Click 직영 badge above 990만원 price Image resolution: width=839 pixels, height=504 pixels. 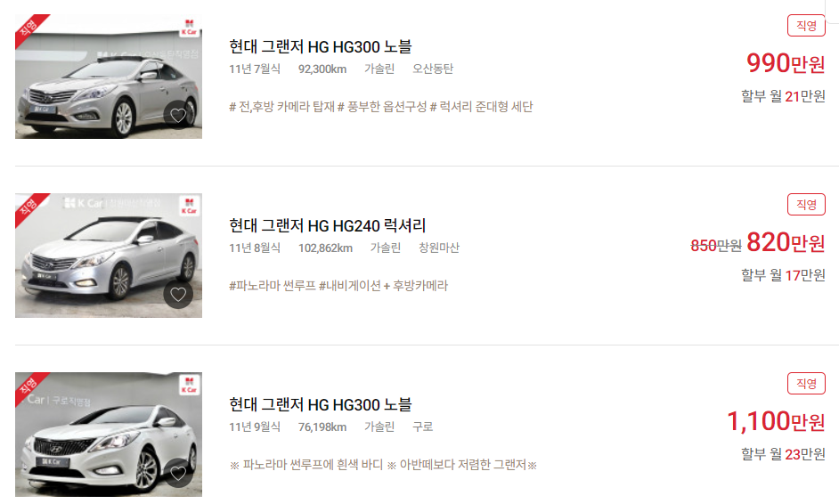[806, 25]
